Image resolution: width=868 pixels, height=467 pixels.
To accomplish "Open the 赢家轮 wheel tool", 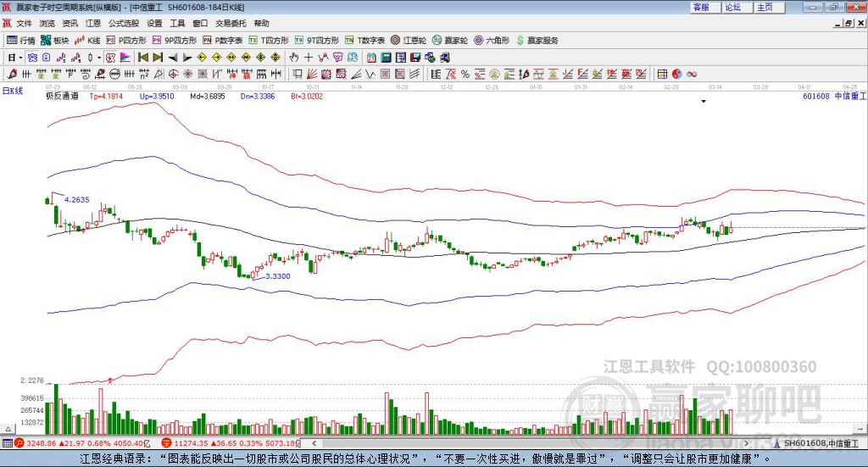I will click(x=450, y=41).
